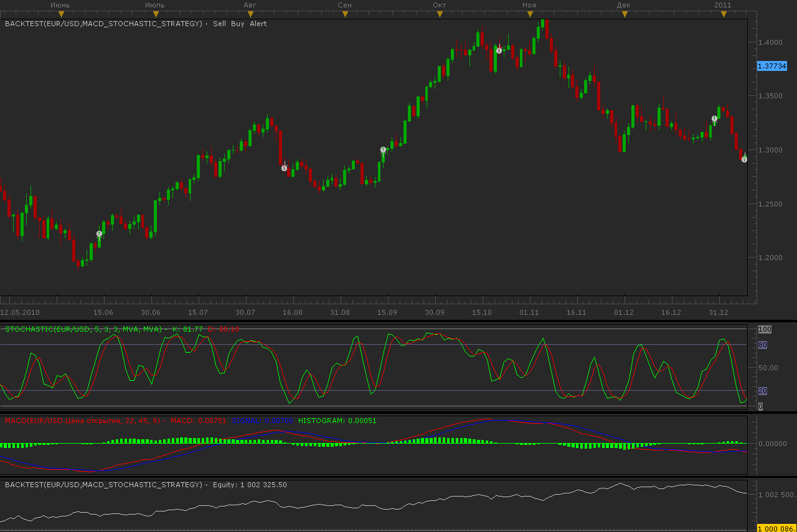
Task: Click the 1.2000 price axis label
Action: [x=771, y=258]
